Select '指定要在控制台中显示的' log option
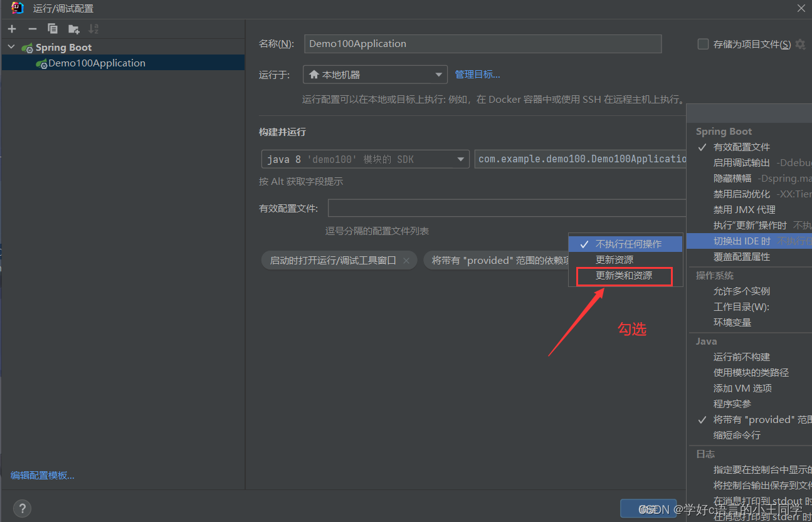The height and width of the screenshot is (522, 812). point(750,470)
